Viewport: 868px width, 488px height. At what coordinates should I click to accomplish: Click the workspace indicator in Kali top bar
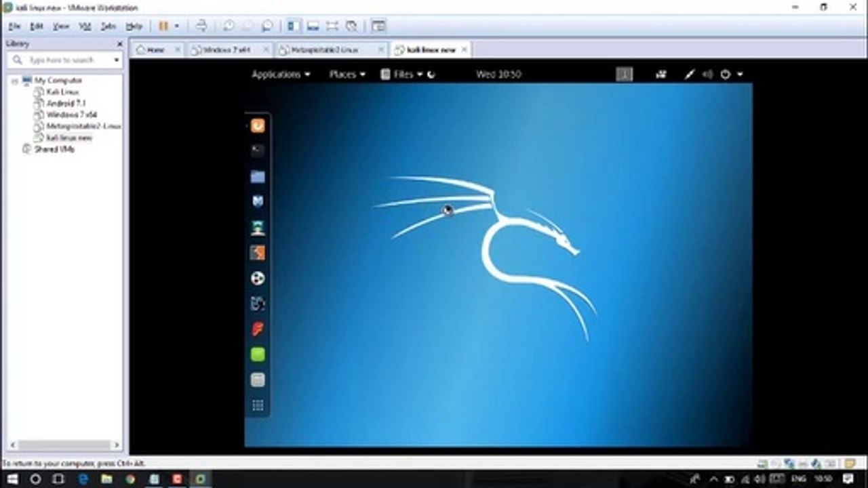624,75
